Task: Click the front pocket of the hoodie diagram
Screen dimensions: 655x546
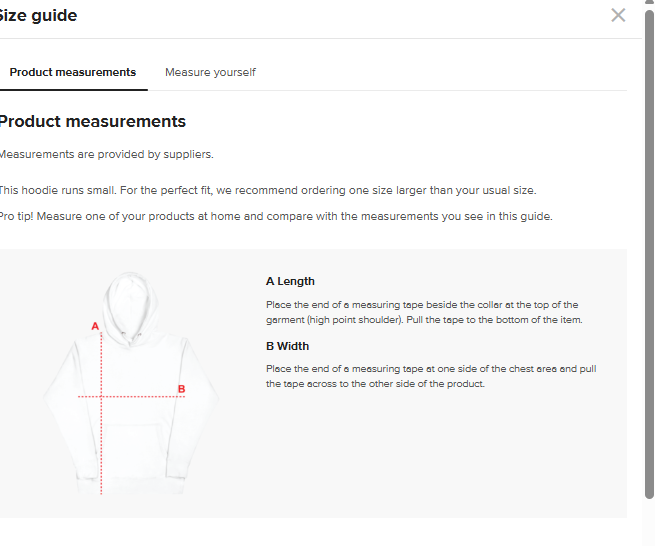Action: (x=130, y=445)
